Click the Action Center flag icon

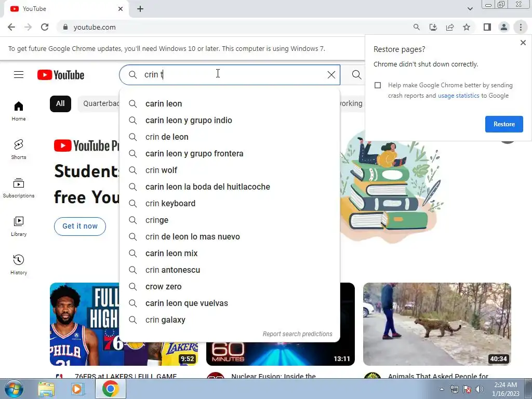[x=467, y=389]
